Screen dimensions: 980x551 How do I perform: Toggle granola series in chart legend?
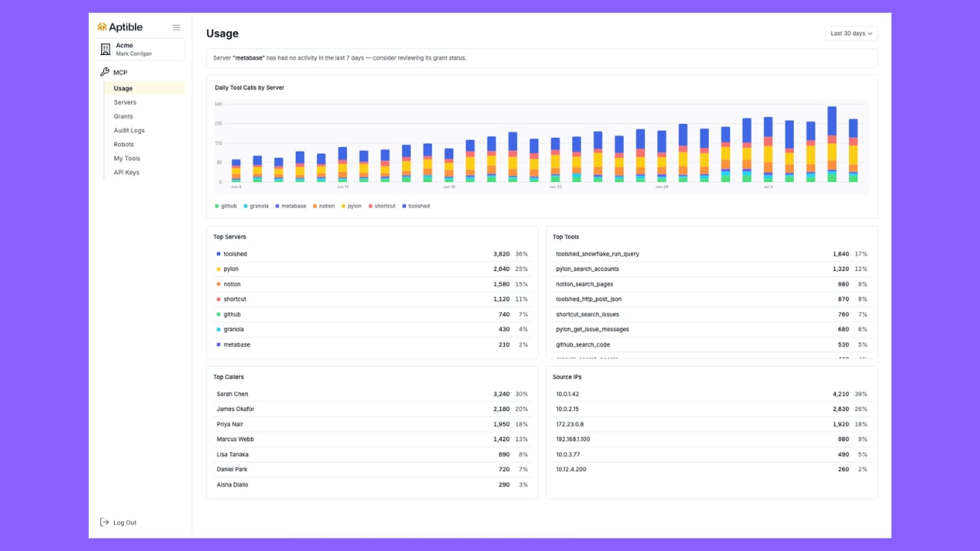(256, 206)
